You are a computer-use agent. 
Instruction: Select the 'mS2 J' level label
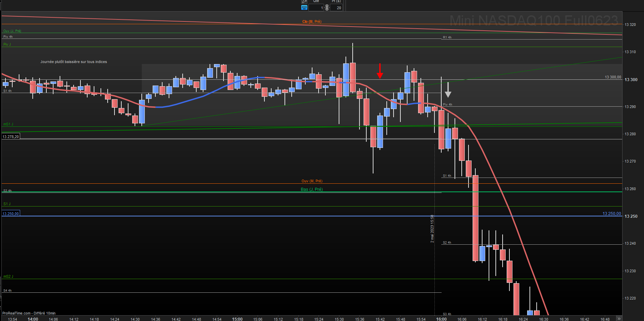[8, 276]
